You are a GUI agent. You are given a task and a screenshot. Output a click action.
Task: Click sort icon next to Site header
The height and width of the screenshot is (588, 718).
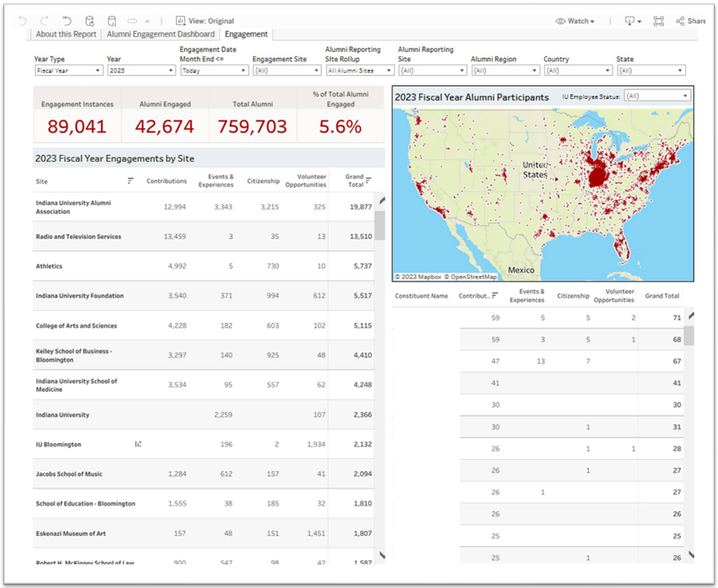point(130,181)
